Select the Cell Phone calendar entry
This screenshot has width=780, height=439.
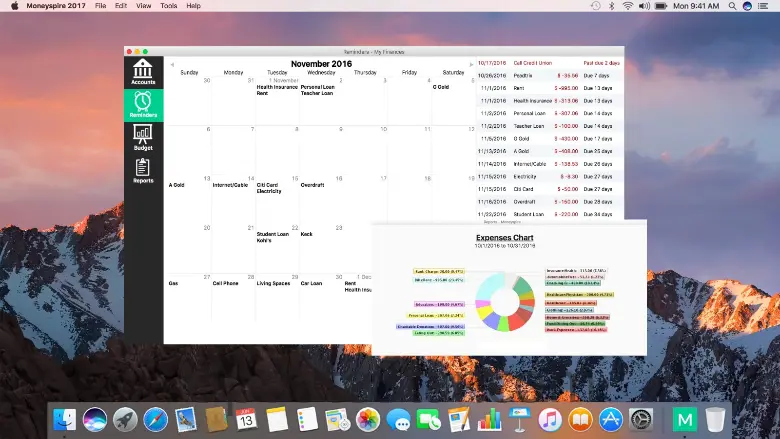225,283
